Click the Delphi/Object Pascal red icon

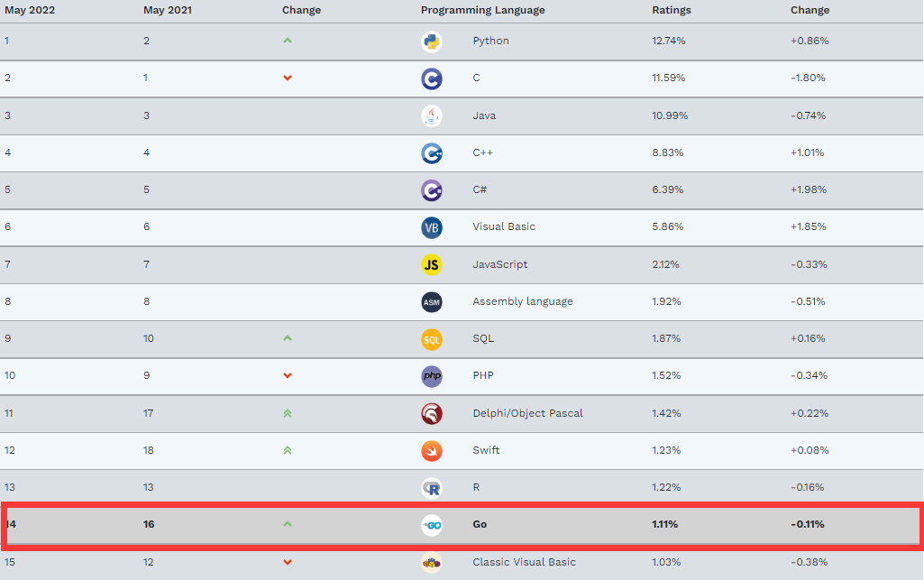click(x=431, y=413)
